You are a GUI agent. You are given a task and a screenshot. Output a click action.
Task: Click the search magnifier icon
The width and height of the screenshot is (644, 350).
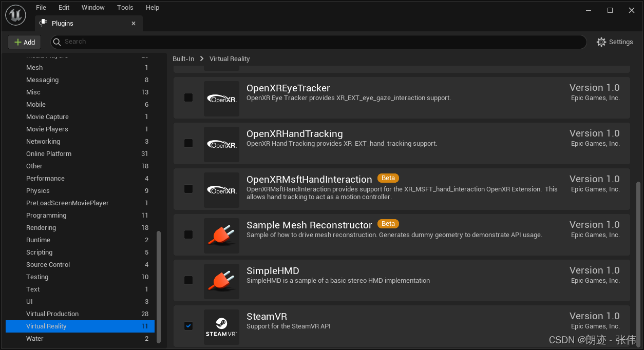pos(58,42)
